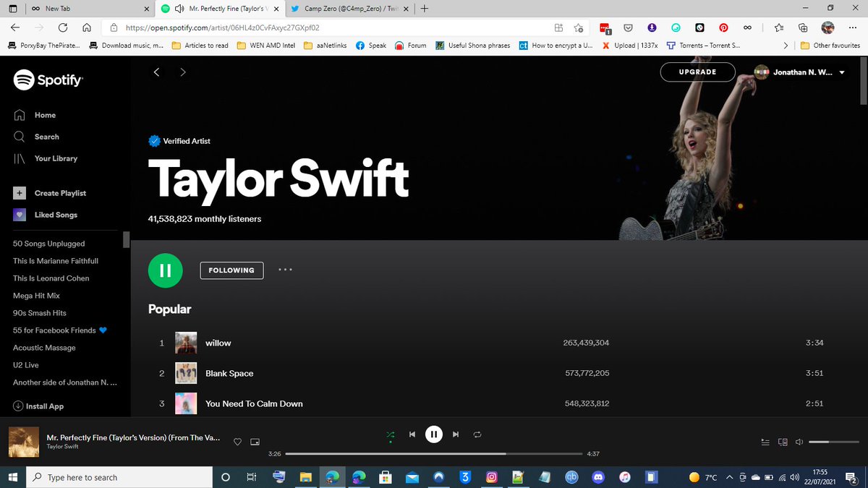Go back with Spotify back chevron
Viewport: 868px width, 488px height.
[x=156, y=72]
